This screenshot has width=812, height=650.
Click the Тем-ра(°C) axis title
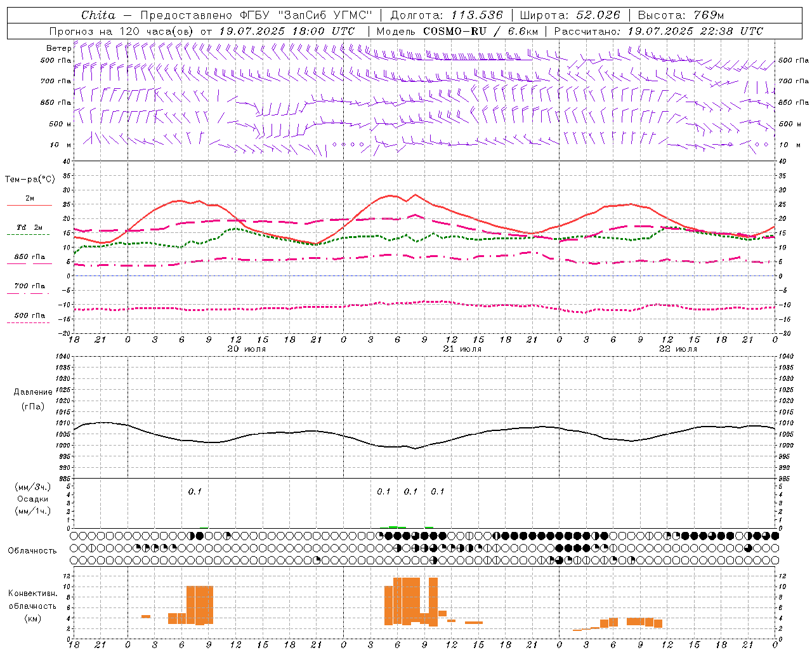click(30, 180)
